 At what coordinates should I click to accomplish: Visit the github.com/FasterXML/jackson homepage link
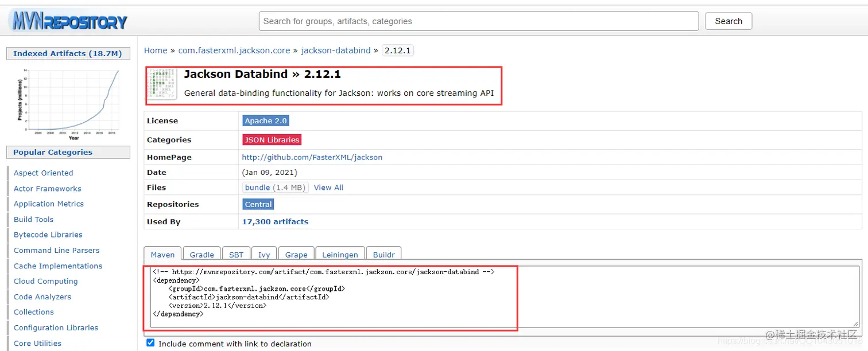(x=312, y=157)
